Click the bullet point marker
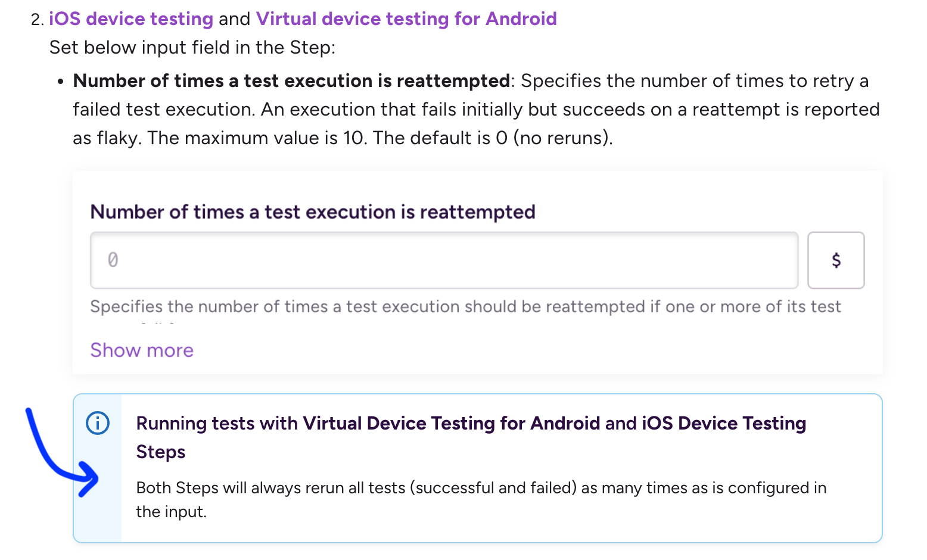The width and height of the screenshot is (927, 560). (60, 82)
